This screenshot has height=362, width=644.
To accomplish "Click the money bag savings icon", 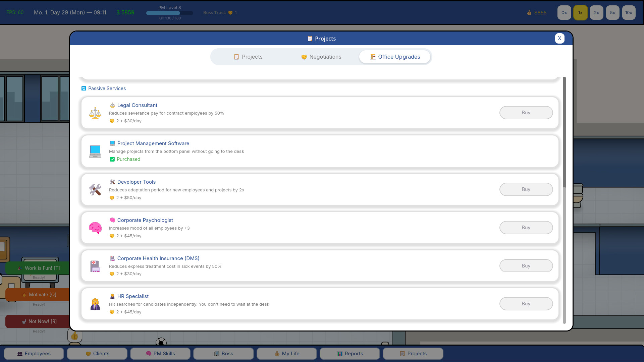I will (529, 13).
